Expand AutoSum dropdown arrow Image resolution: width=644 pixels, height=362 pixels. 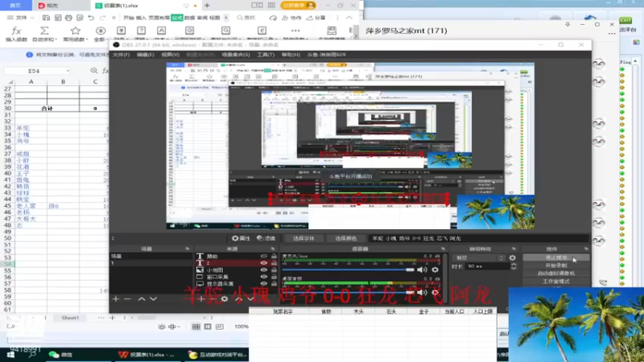coord(55,39)
